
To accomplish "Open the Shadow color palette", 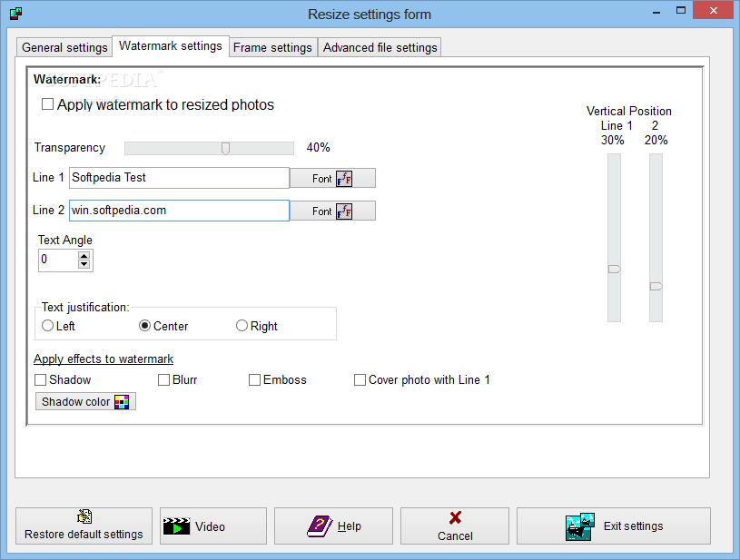I will (x=85, y=401).
